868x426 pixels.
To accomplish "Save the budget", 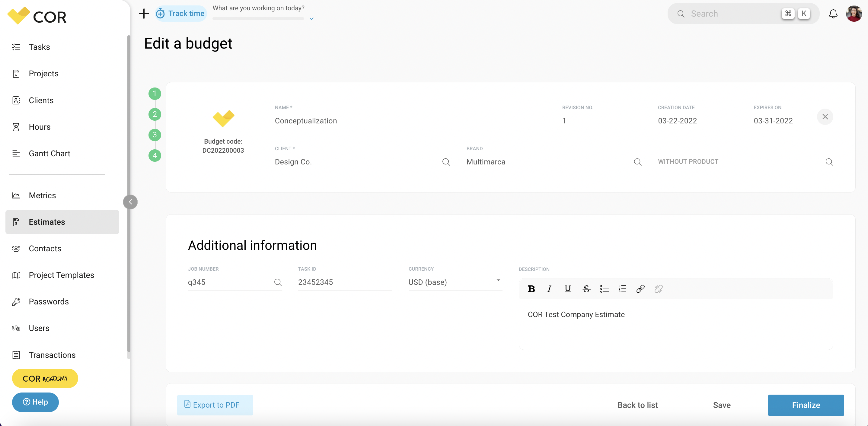I will pyautogui.click(x=722, y=405).
